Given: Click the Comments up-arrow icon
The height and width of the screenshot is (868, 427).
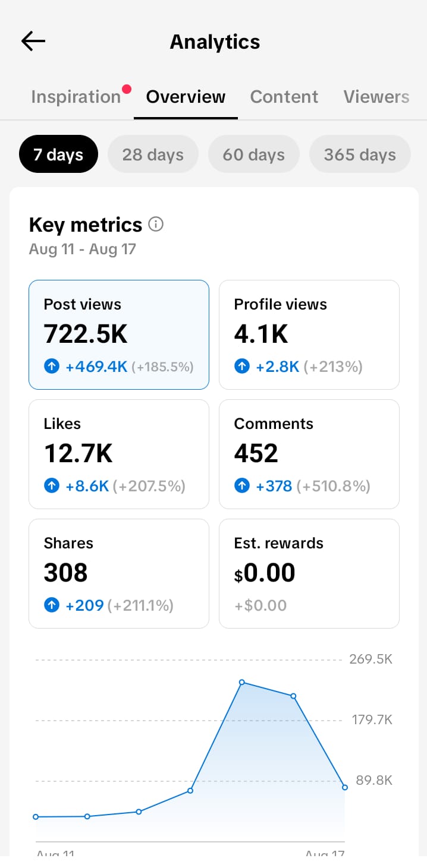Looking at the screenshot, I should click(242, 486).
